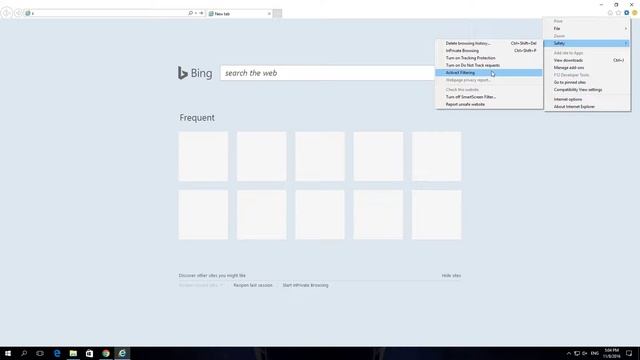Choose About Internet Explorer
Screen dimensions: 640x360
tap(587, 107)
